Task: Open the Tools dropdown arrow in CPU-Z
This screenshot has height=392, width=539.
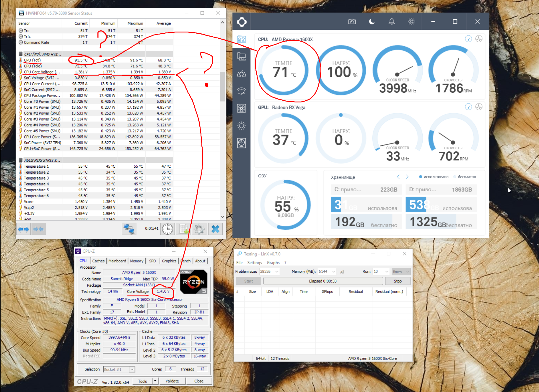Action: [x=155, y=381]
